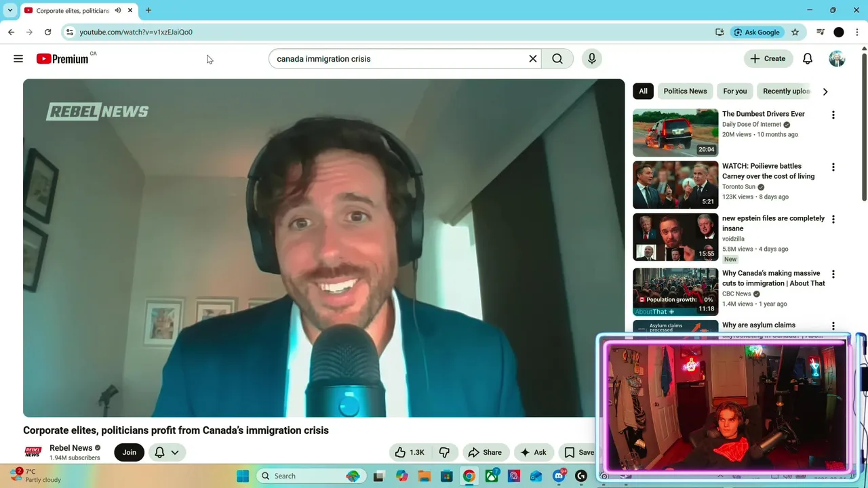This screenshot has height=488, width=868.
Task: Open the weather widget showing 7°C
Action: [x=35, y=475]
